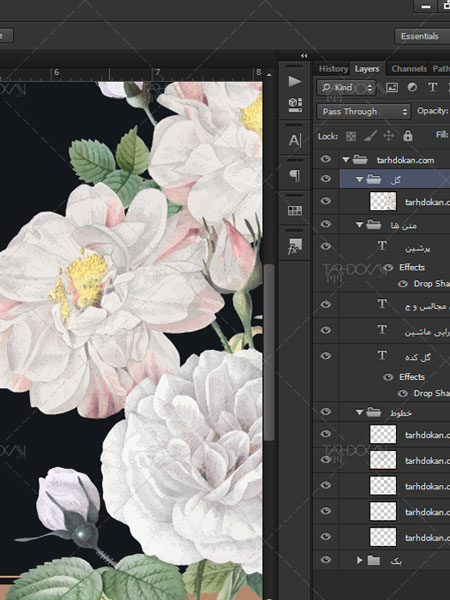Open the Kind filter dropdown

pyautogui.click(x=346, y=88)
